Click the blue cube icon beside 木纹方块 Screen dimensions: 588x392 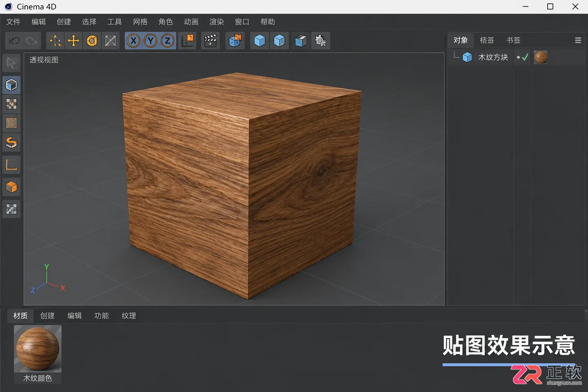[x=468, y=57]
